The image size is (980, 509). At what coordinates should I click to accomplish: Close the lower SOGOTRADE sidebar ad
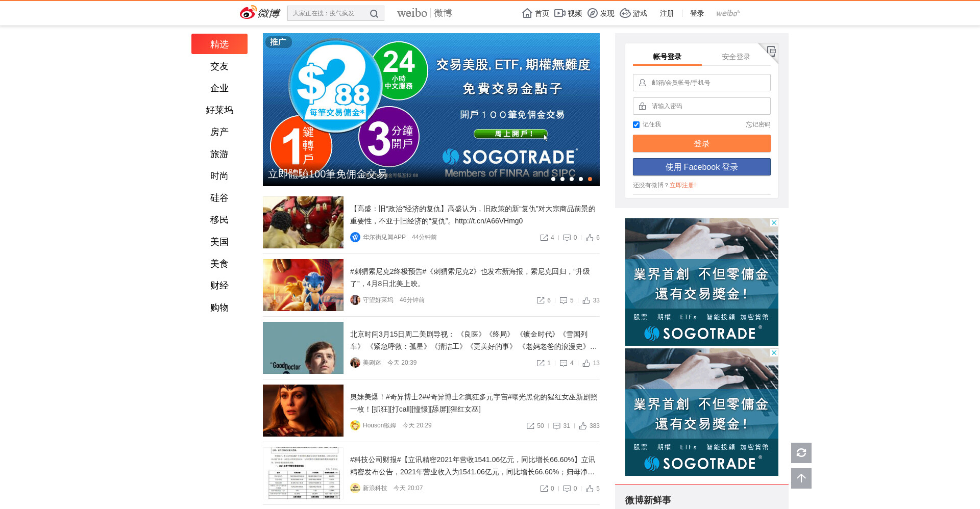[774, 352]
